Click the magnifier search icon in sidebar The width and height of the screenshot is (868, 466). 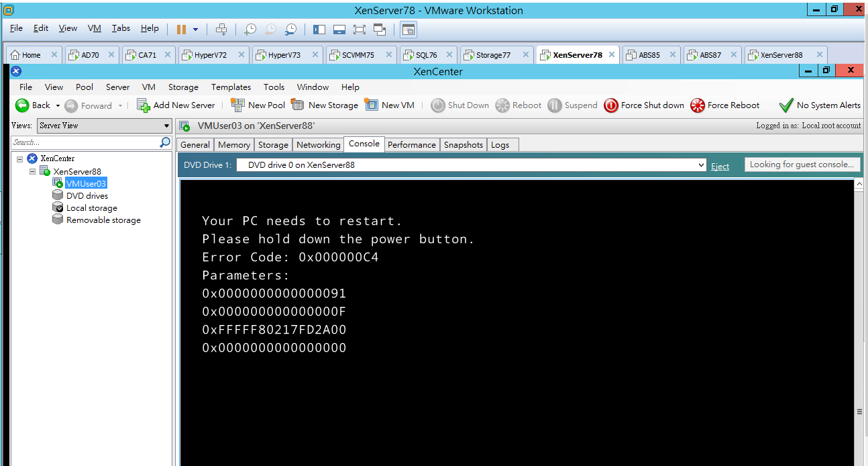coord(165,142)
